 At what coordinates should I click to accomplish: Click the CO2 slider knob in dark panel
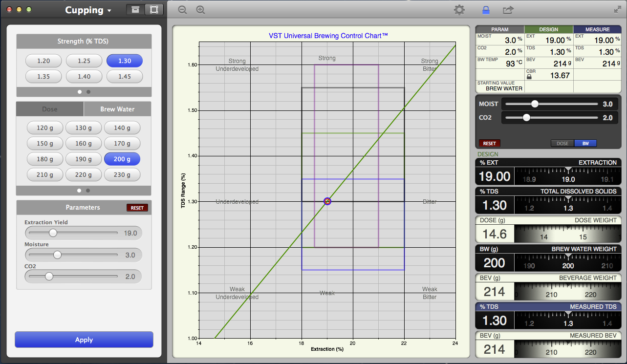coord(526,118)
